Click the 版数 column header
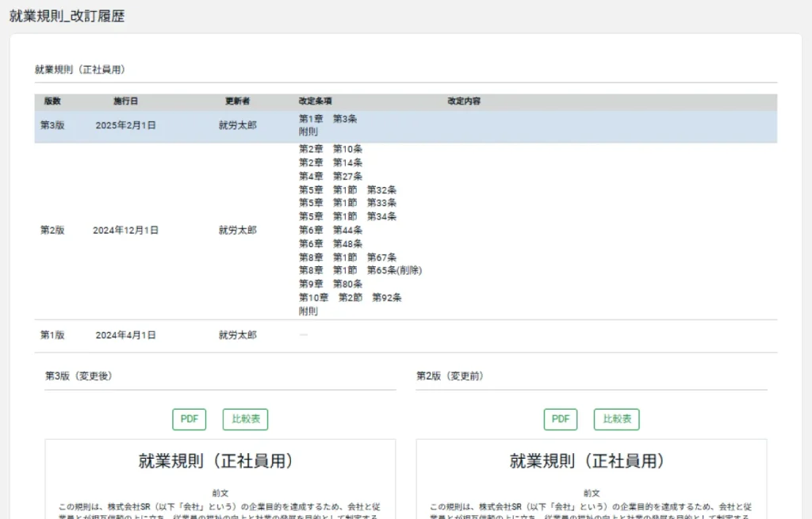Viewport: 812px width, 519px height. (x=52, y=101)
